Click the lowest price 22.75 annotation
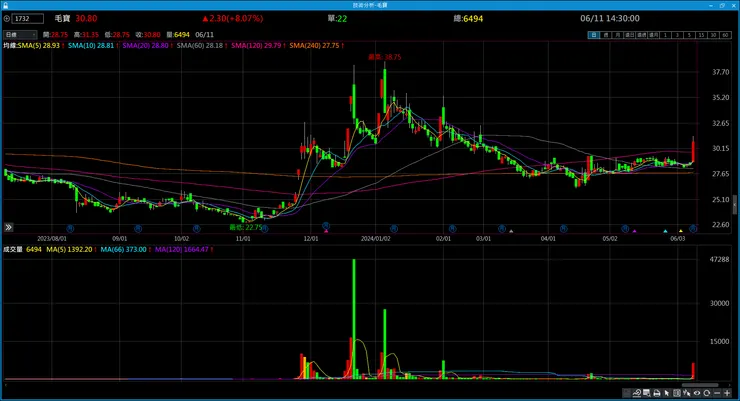740x401 pixels. [x=246, y=227]
